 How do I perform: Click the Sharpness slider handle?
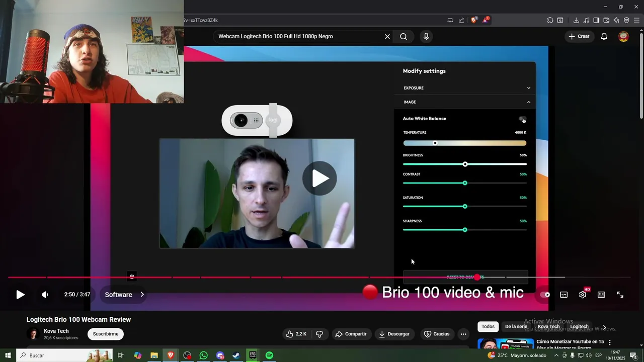click(x=465, y=230)
